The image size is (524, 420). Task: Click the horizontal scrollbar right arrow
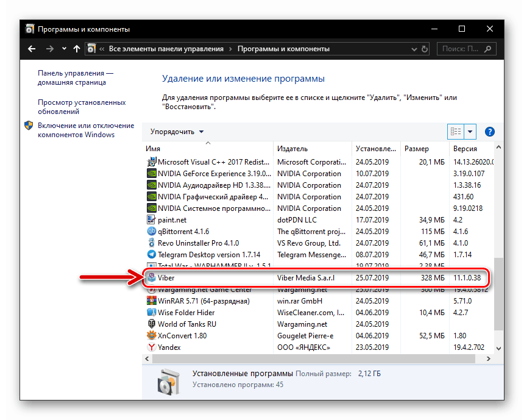488,359
